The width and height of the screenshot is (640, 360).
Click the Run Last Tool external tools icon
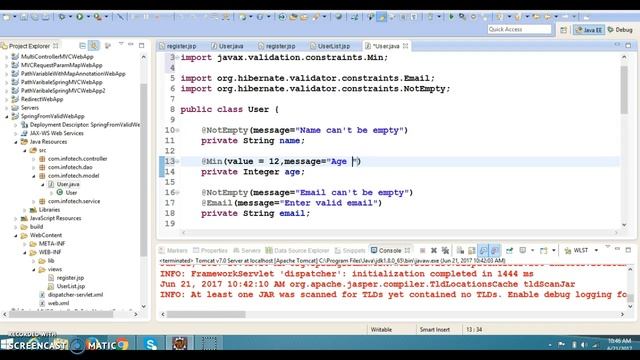click(98, 17)
